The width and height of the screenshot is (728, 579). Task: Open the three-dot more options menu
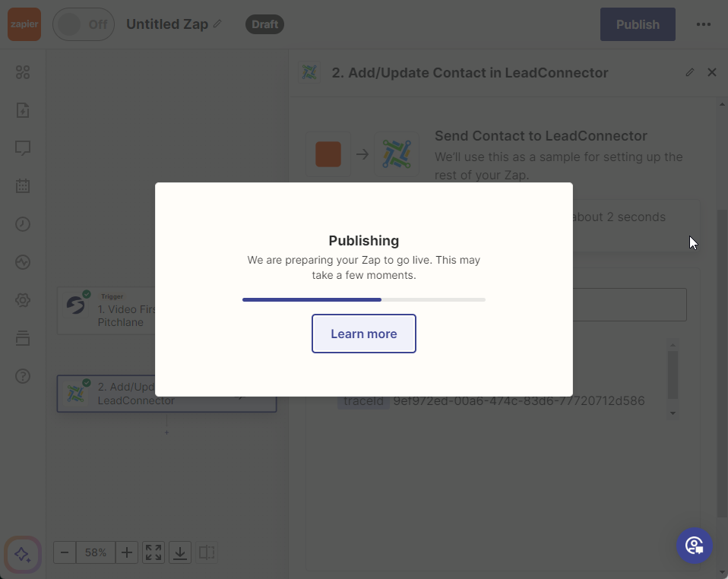(704, 24)
